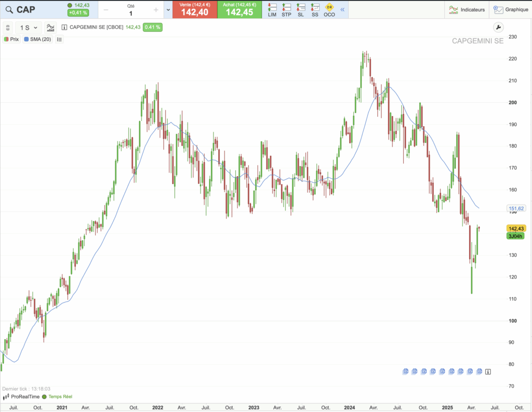Click the +0,41 % badge under the quote
The width and height of the screenshot is (532, 412).
pyautogui.click(x=78, y=12)
